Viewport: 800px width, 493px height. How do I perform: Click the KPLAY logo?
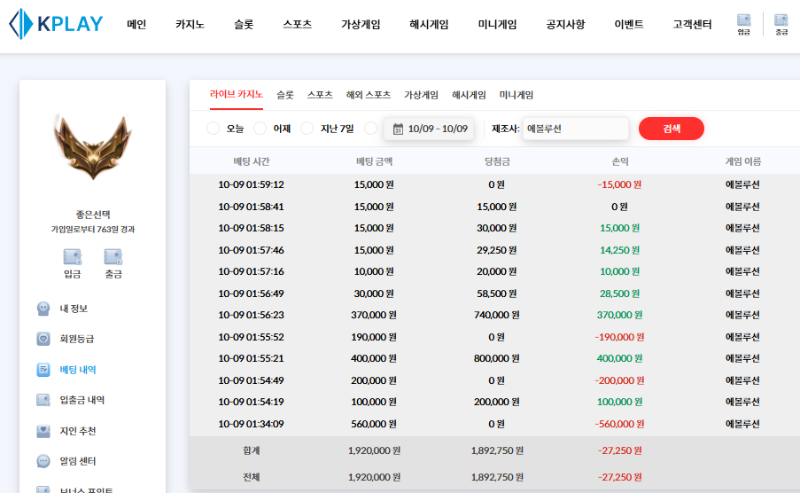tap(56, 23)
